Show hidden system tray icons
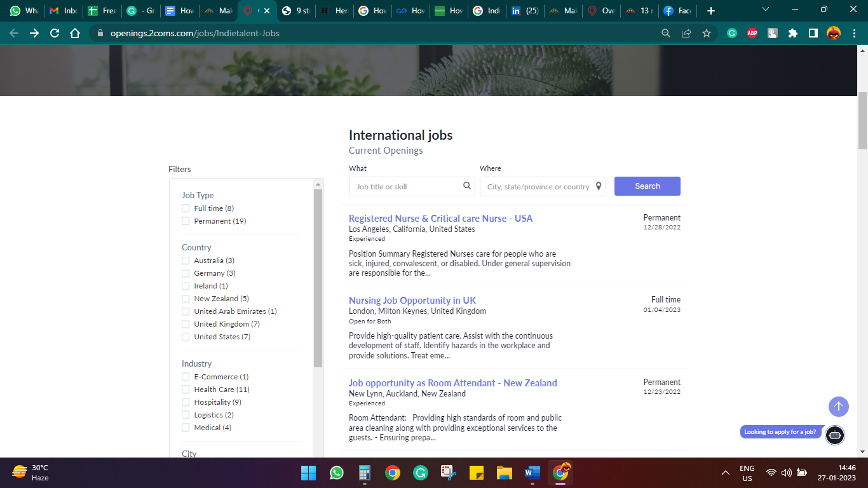This screenshot has width=868, height=488. pos(725,473)
